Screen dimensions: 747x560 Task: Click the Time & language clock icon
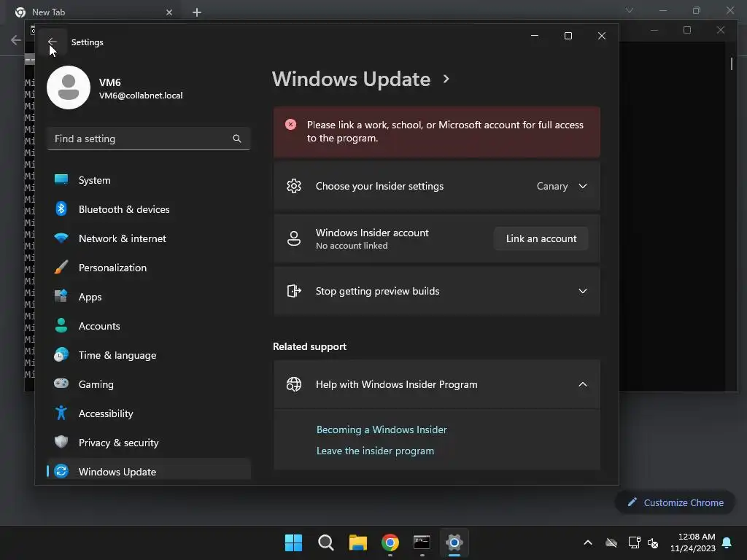(61, 355)
